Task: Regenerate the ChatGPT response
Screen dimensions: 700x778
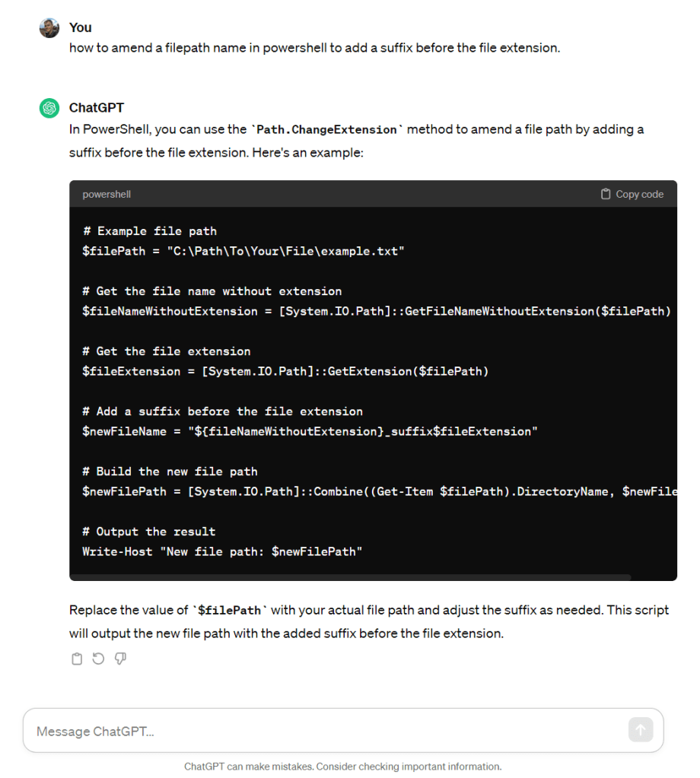Action: (98, 659)
